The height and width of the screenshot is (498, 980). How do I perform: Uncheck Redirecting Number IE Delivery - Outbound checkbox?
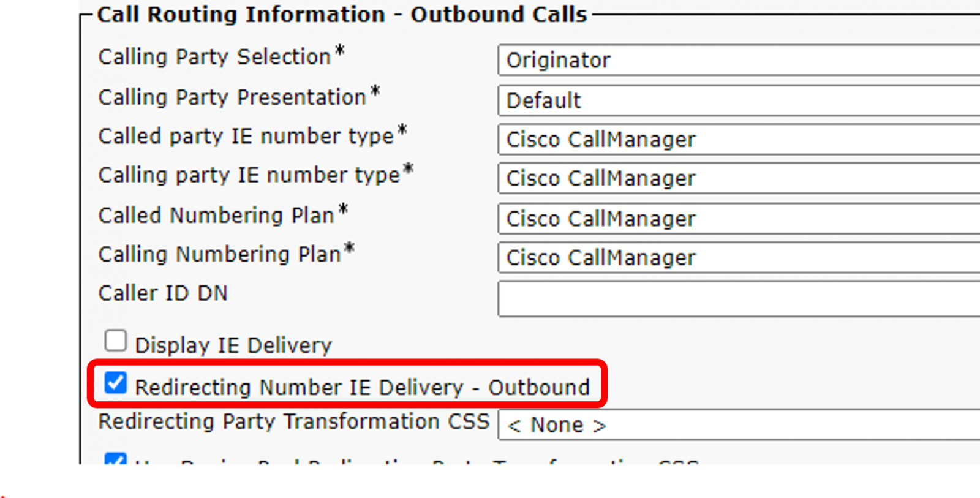point(115,383)
